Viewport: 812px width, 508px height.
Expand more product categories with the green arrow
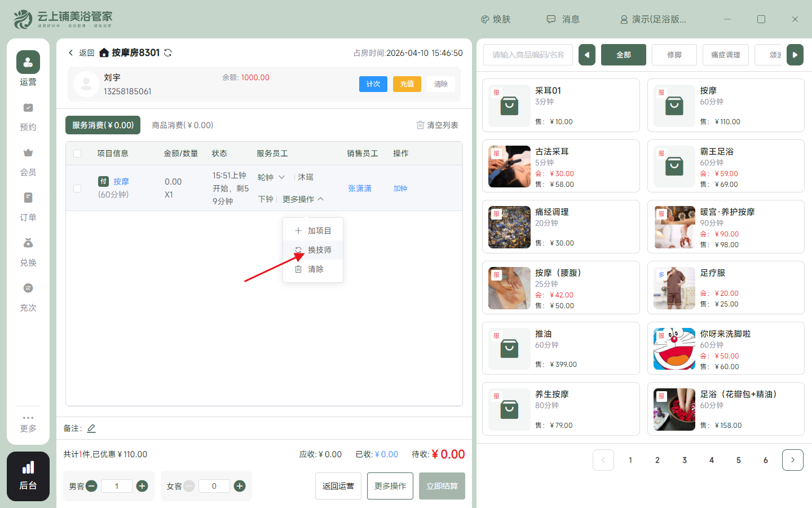coord(795,55)
